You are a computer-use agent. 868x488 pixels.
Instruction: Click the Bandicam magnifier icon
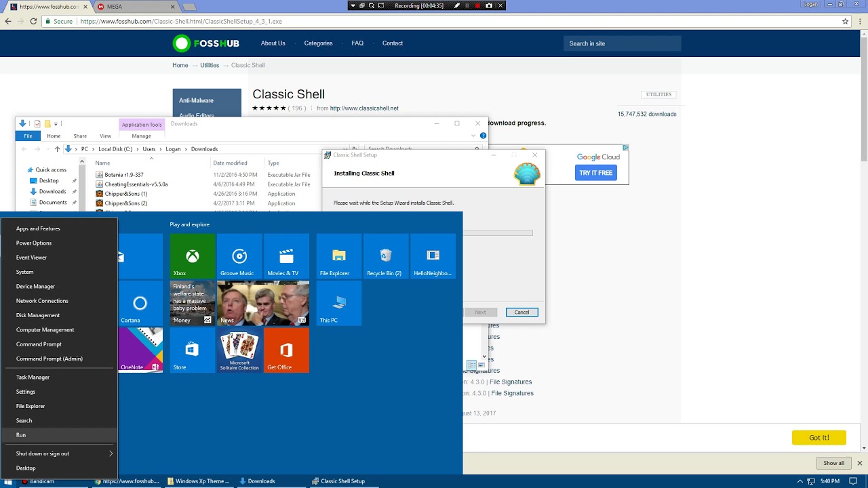click(372, 5)
